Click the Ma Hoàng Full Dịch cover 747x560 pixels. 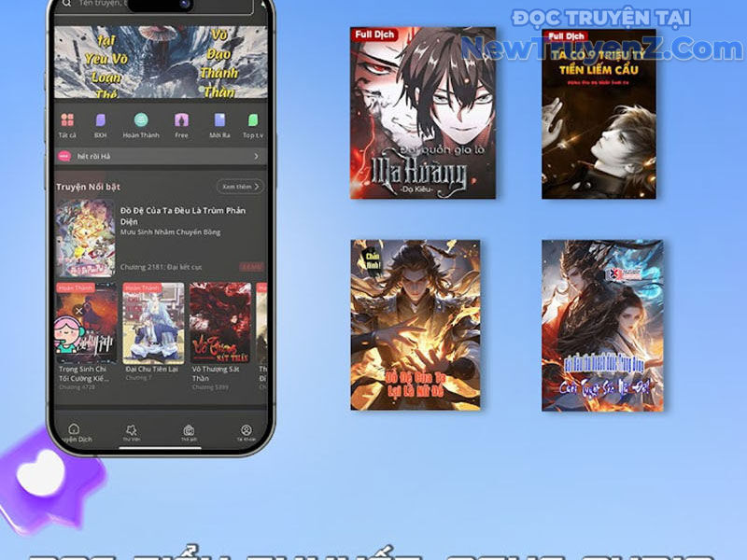click(x=409, y=112)
